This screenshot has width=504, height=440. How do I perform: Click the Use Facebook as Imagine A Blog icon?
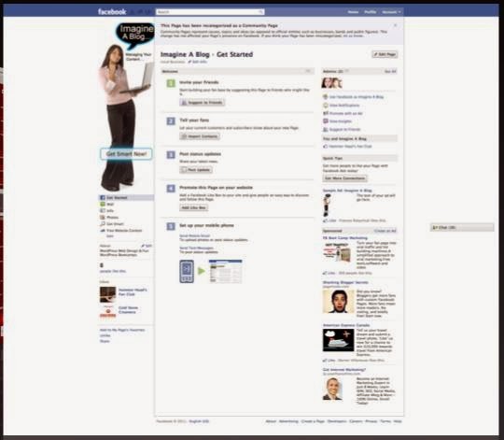tap(326, 97)
